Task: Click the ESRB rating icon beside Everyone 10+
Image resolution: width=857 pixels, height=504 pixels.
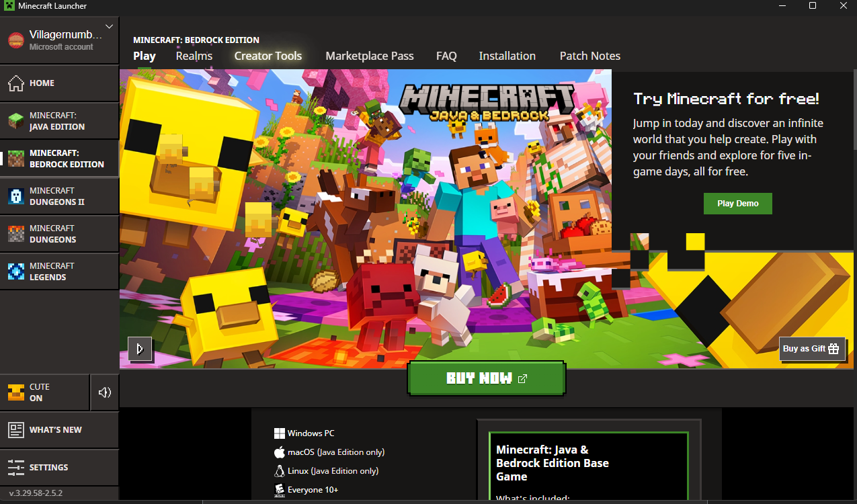Action: click(280, 490)
